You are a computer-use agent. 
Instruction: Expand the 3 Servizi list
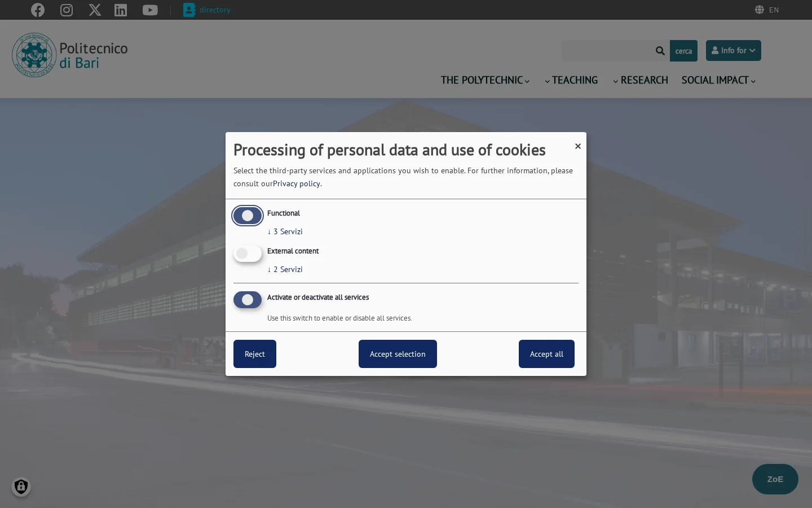click(285, 231)
